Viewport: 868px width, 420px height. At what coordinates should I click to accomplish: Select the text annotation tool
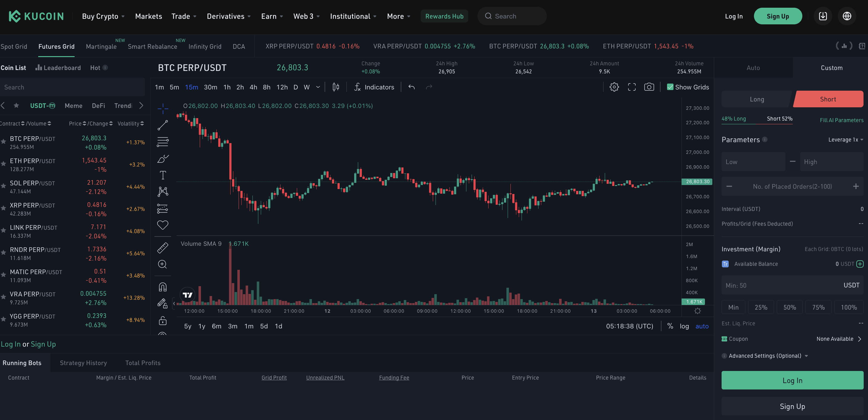coord(163,175)
